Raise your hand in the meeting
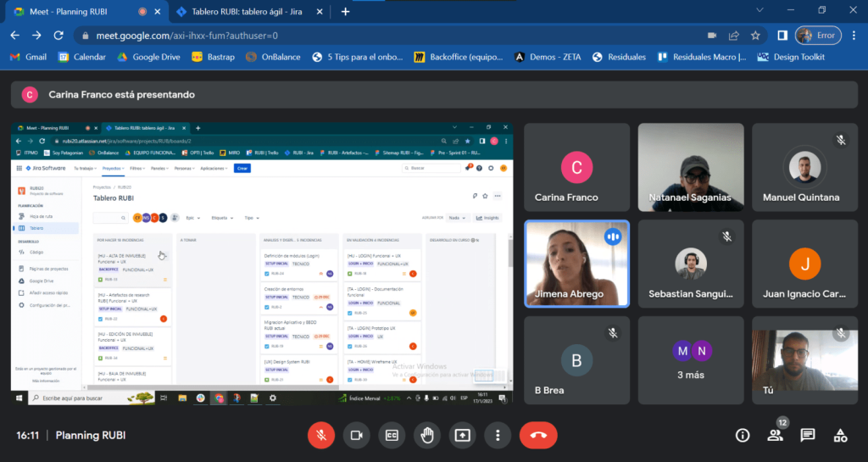This screenshot has width=868, height=462. [x=427, y=436]
